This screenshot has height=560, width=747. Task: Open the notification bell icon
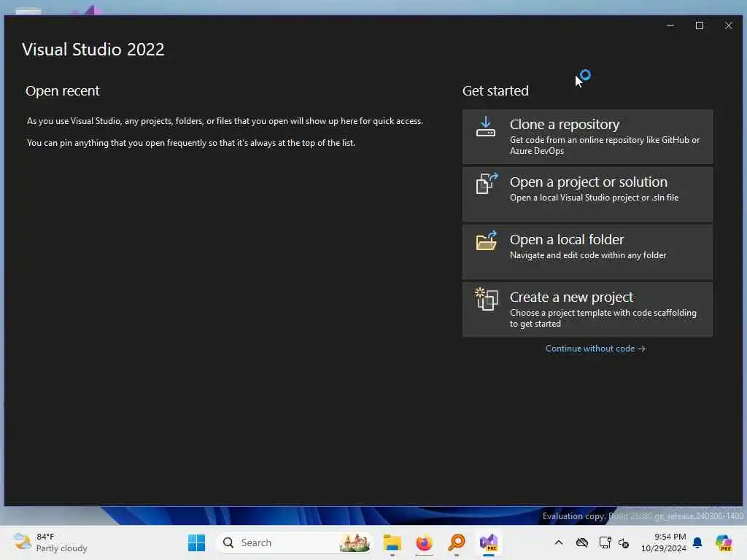point(697,542)
